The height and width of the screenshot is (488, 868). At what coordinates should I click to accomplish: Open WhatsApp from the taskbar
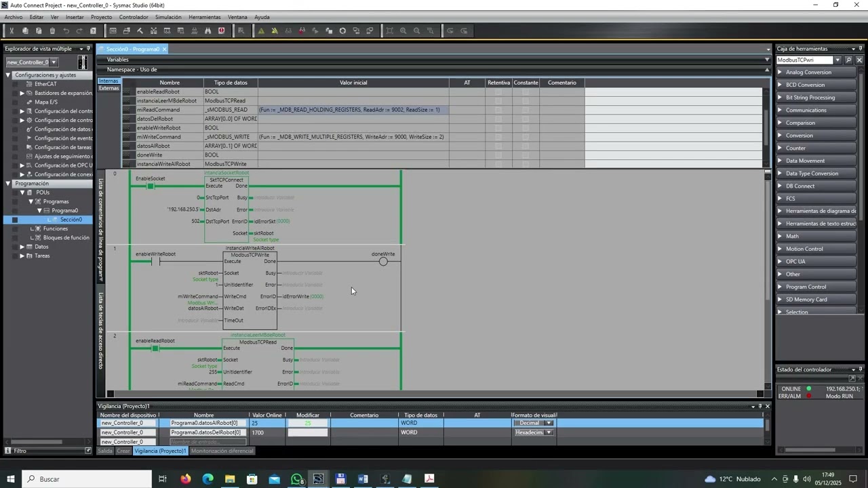coord(296,479)
